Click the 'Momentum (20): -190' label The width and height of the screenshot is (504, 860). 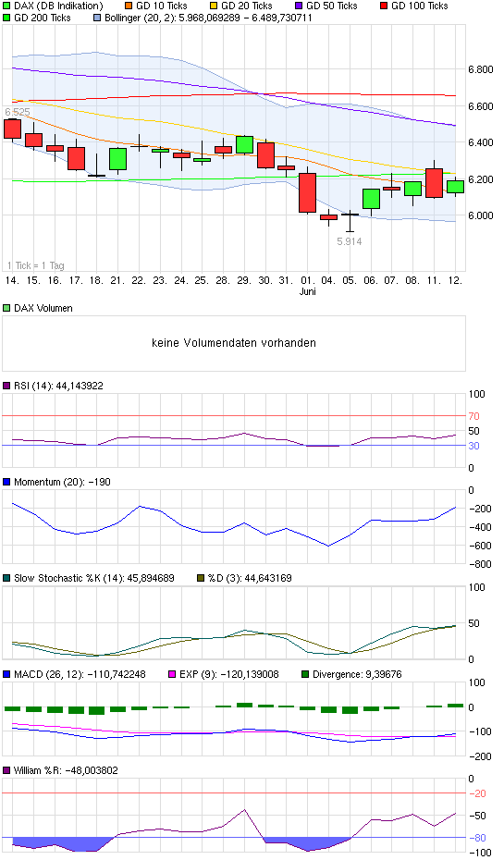[63, 482]
